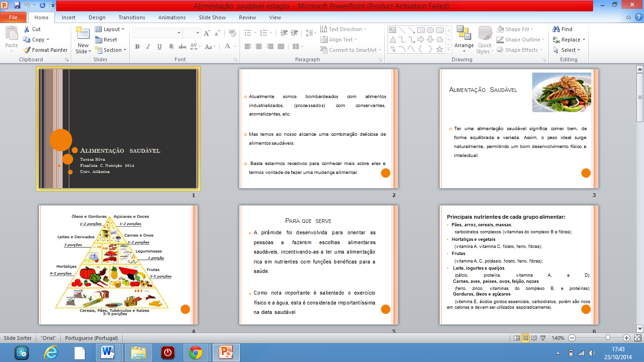This screenshot has width=644, height=362.
Task: Click the Strikethrough icon
Action: [x=182, y=47]
